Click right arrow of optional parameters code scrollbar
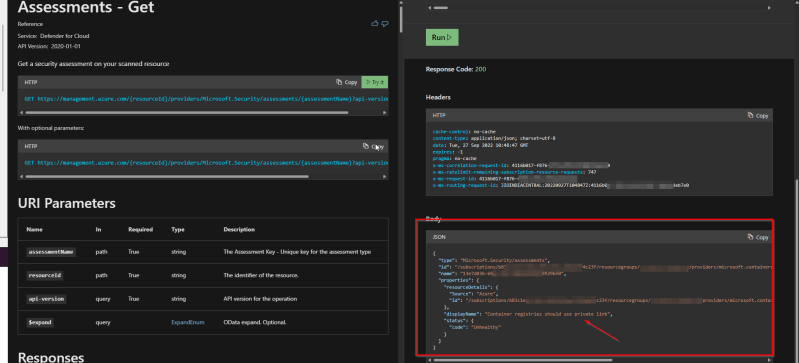The height and width of the screenshot is (363, 799). [x=385, y=176]
